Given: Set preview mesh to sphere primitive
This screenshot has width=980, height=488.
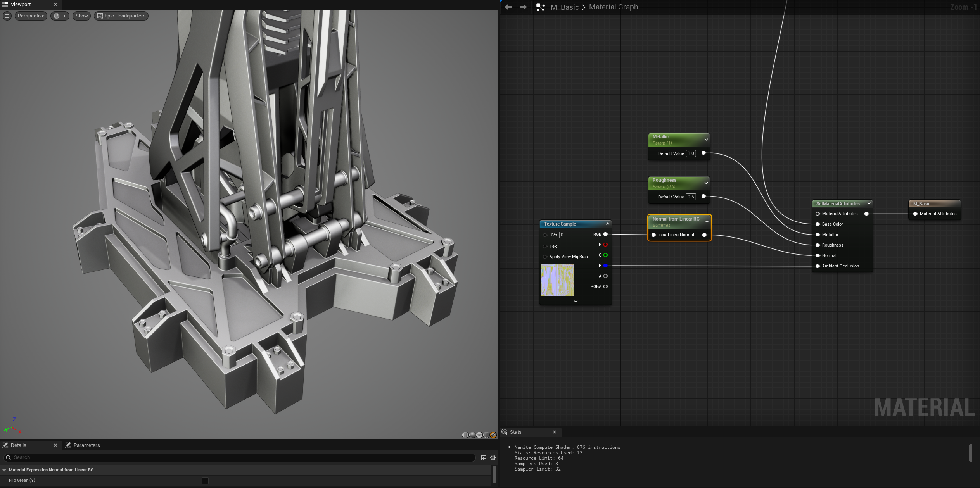Looking at the screenshot, I should pyautogui.click(x=472, y=435).
